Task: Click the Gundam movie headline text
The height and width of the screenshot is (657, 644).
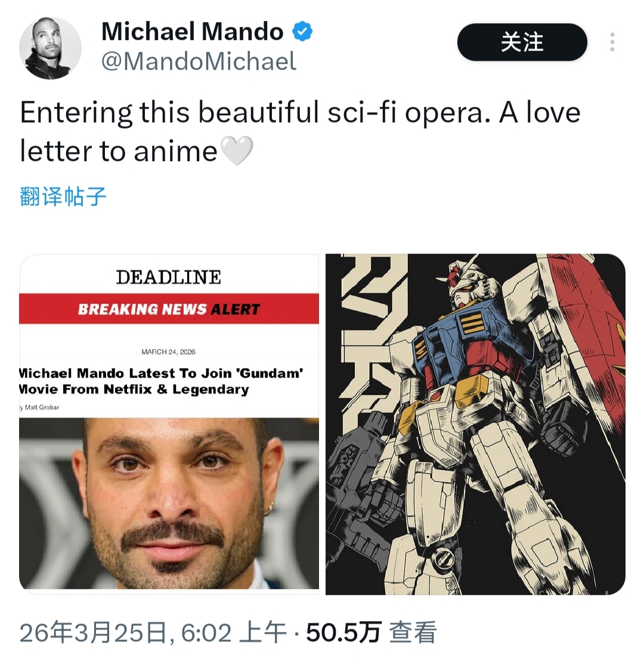Action: (x=161, y=381)
